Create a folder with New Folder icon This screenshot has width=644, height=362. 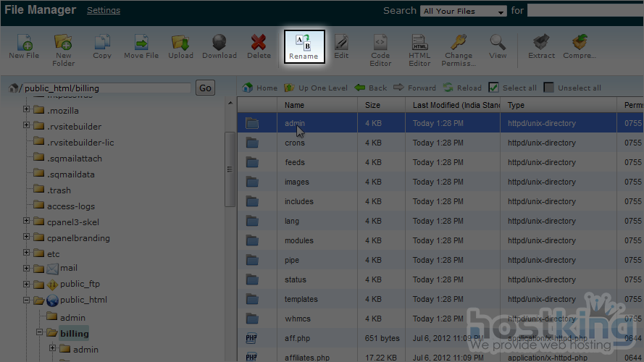pyautogui.click(x=63, y=45)
